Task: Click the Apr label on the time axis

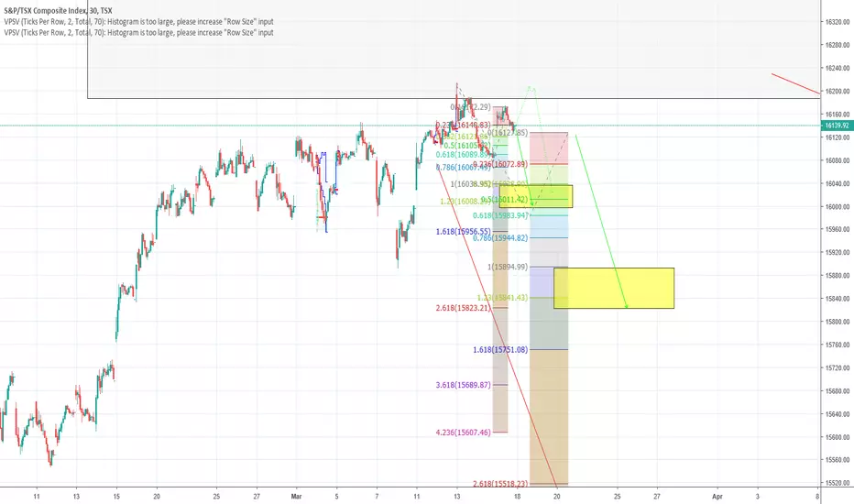Action: coord(717,497)
